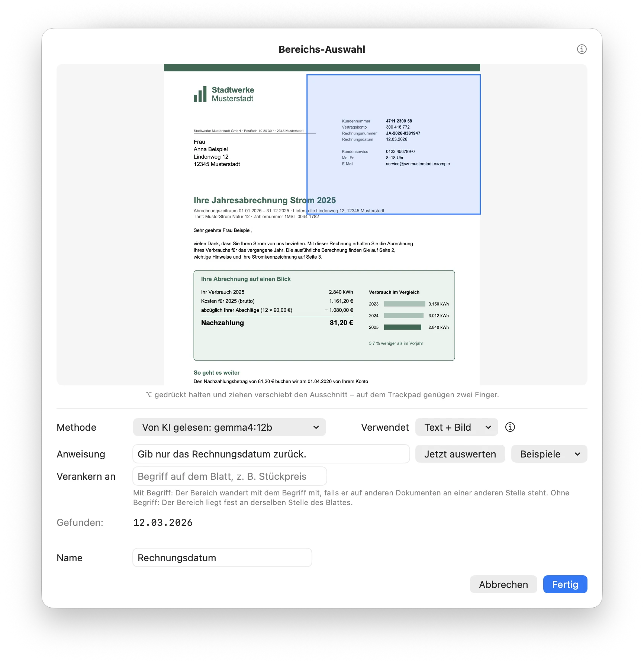644x663 pixels.
Task: Click the 'So geht es weiter' heading
Action: (216, 373)
